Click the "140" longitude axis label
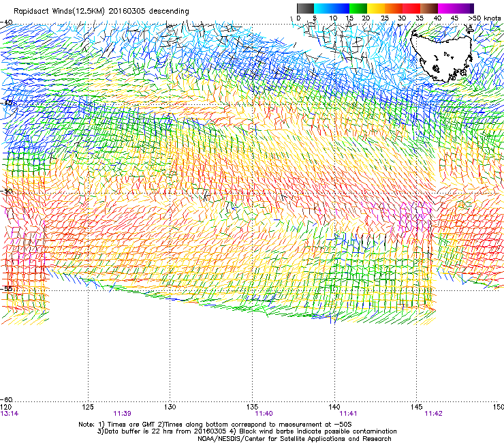504x443 pixels. (x=334, y=407)
